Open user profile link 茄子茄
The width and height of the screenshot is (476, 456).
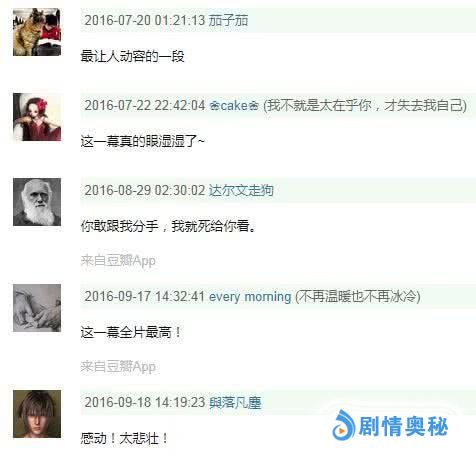click(x=228, y=20)
